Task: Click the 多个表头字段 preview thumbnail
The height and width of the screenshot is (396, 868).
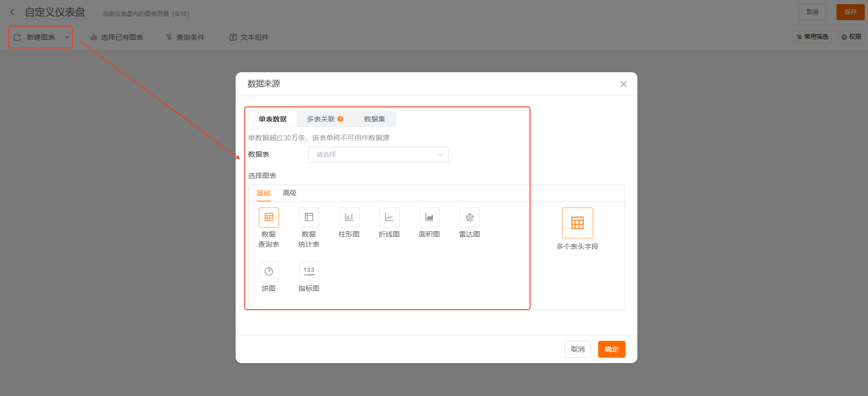Action: click(577, 223)
